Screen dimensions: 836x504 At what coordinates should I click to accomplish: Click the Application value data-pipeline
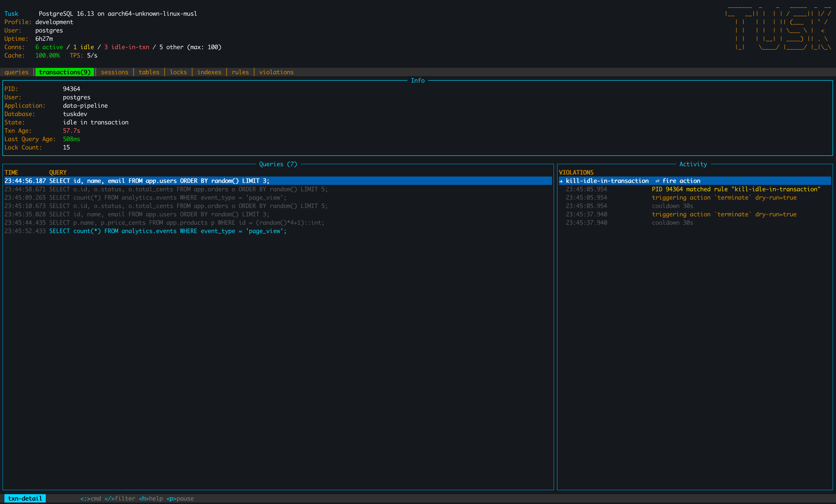[85, 106]
